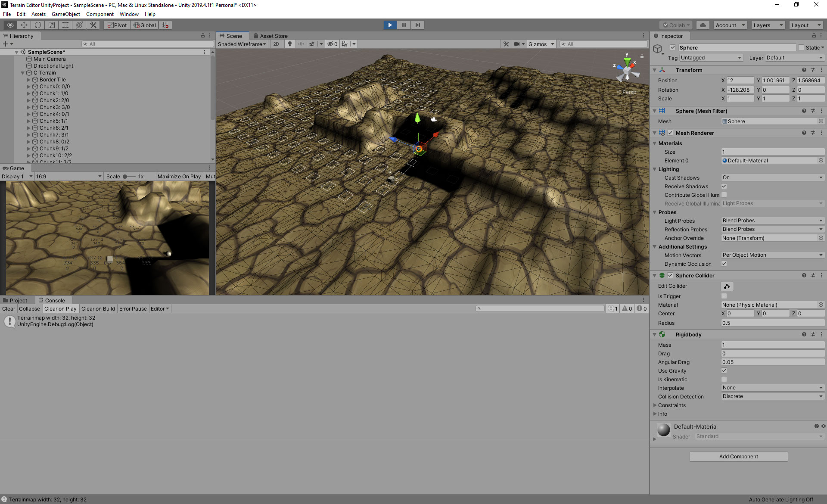Select the Rotate tool

38,25
